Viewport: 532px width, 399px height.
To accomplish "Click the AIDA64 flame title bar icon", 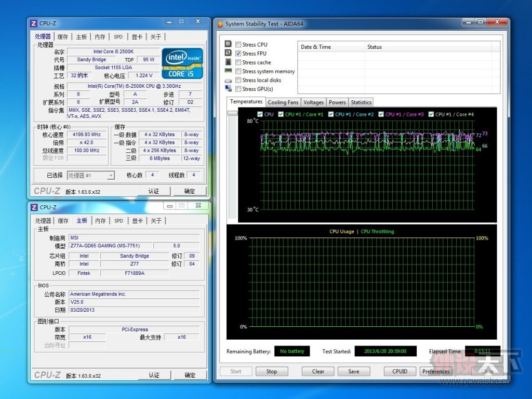I will [220, 24].
